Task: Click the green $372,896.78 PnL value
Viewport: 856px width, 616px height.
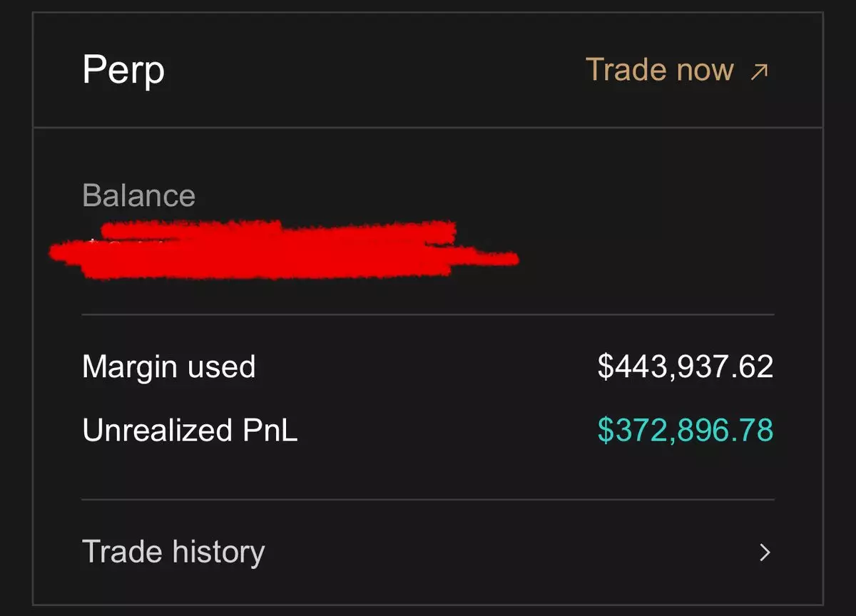Action: tap(685, 430)
